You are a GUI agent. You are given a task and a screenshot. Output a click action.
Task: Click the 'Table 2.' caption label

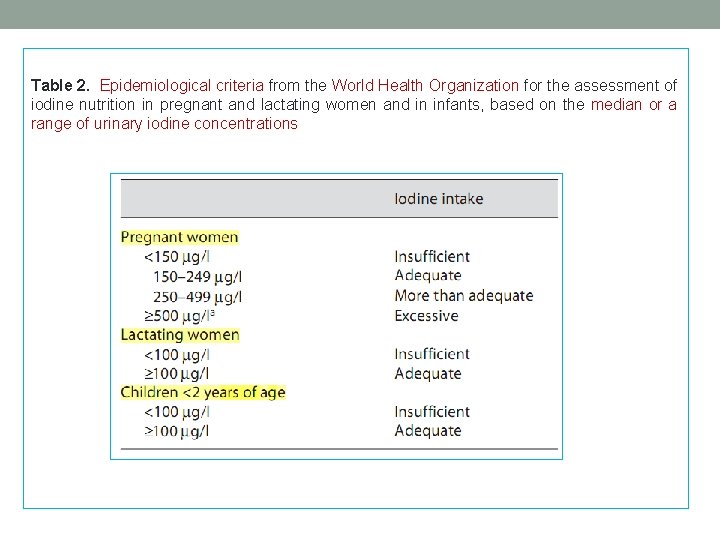tap(60, 85)
